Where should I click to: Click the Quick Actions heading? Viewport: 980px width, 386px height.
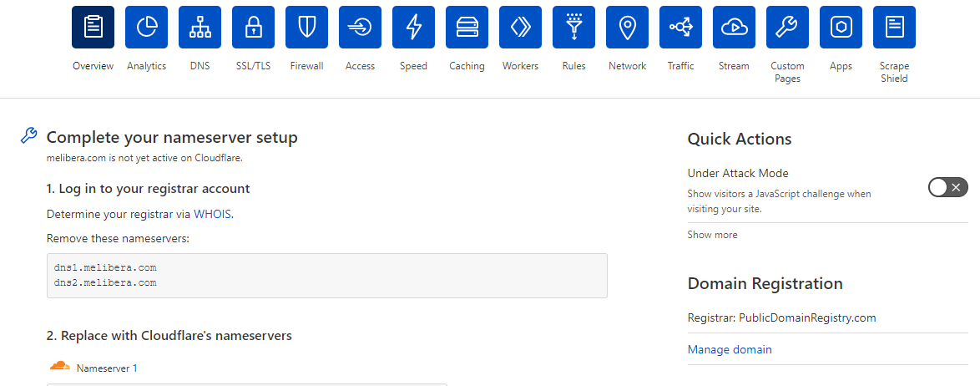click(x=740, y=139)
